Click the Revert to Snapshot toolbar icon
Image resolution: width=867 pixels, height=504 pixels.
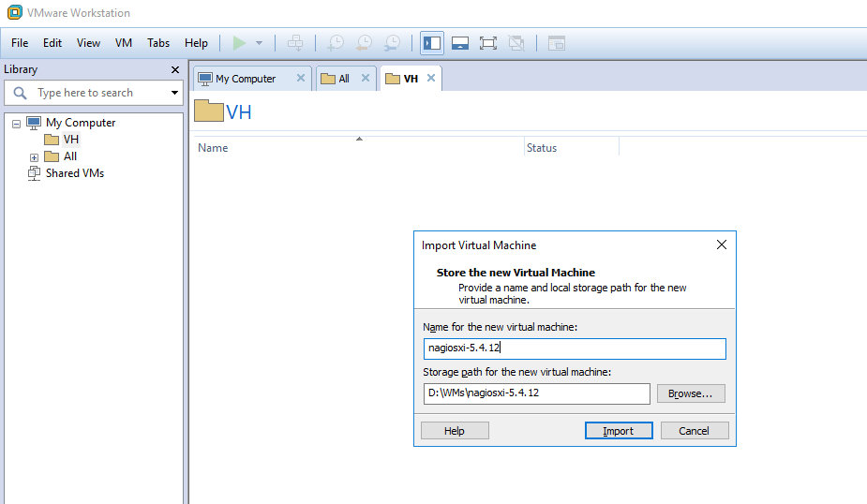[365, 43]
